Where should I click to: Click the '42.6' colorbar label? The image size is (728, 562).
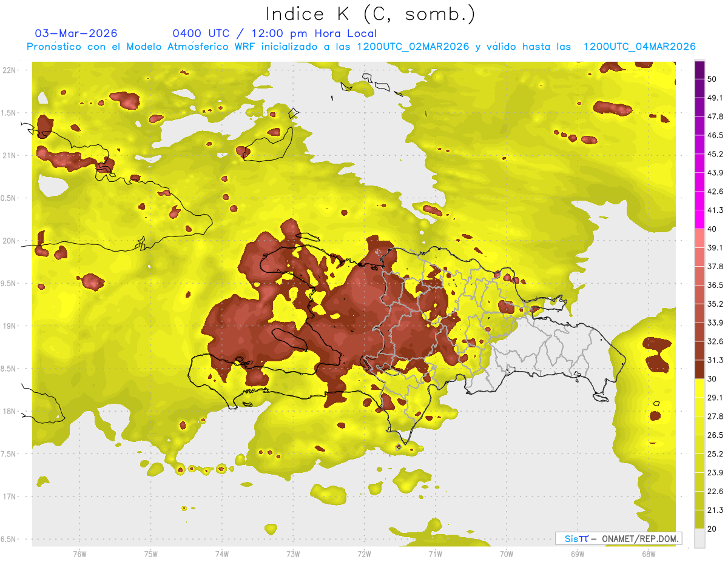click(716, 192)
